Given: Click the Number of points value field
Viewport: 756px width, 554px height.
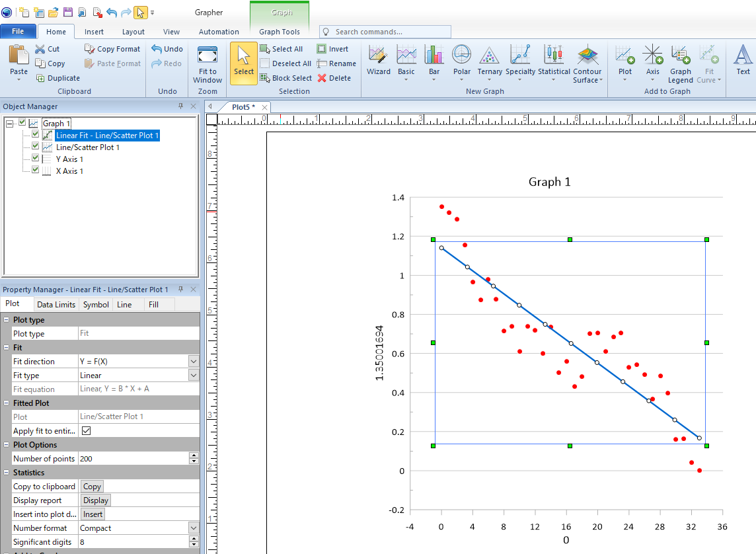Looking at the screenshot, I should tap(133, 459).
